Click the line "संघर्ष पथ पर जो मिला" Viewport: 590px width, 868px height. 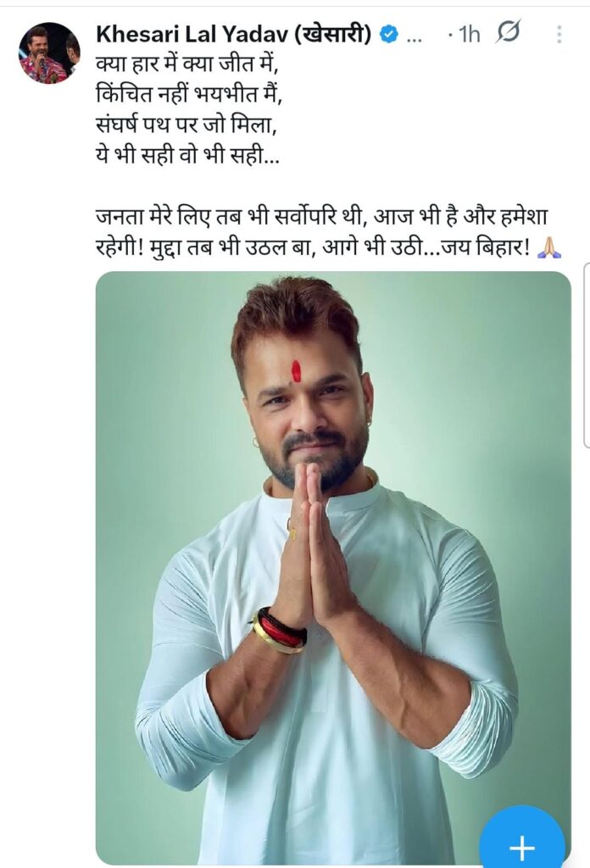coord(186,126)
